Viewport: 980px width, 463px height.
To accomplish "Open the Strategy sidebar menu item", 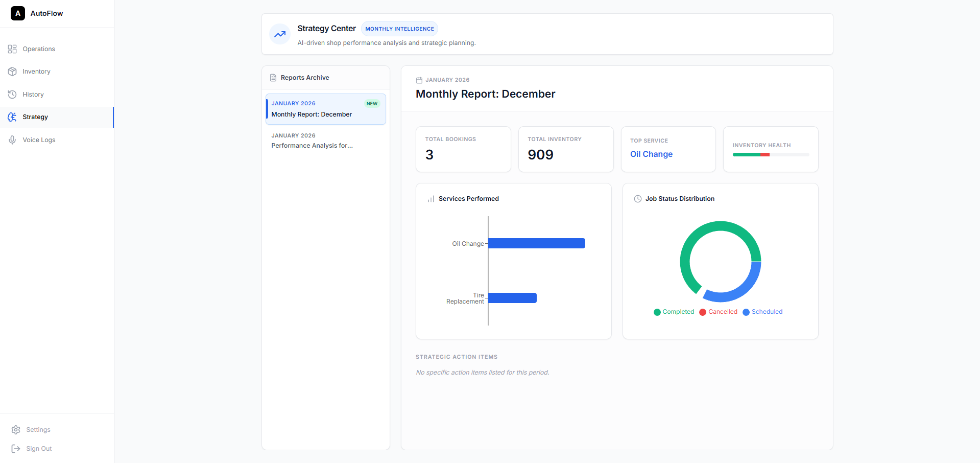I will [x=35, y=117].
